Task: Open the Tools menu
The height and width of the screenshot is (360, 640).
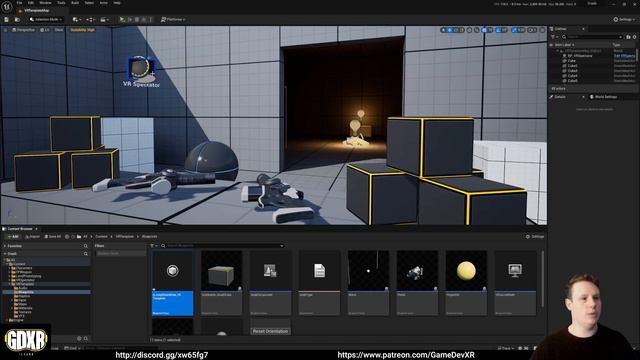Action: pyautogui.click(x=61, y=3)
